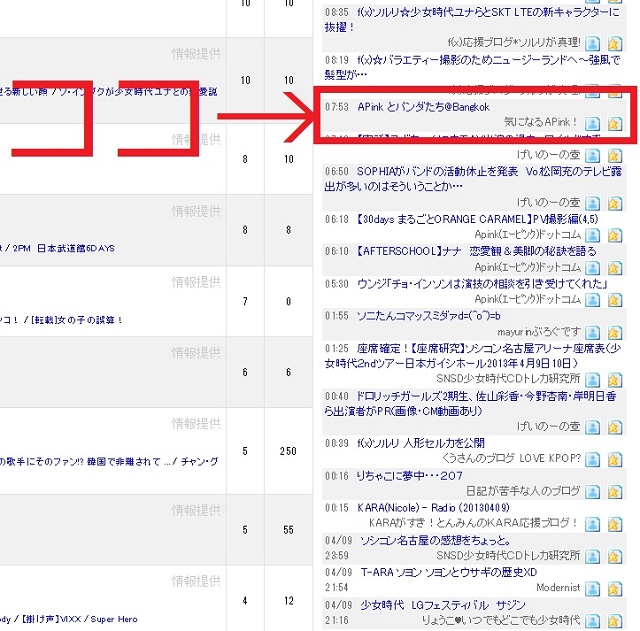Click the star icon beside 日記が苦手な人のブログ
The width and height of the screenshot is (640, 631).
coord(614,492)
